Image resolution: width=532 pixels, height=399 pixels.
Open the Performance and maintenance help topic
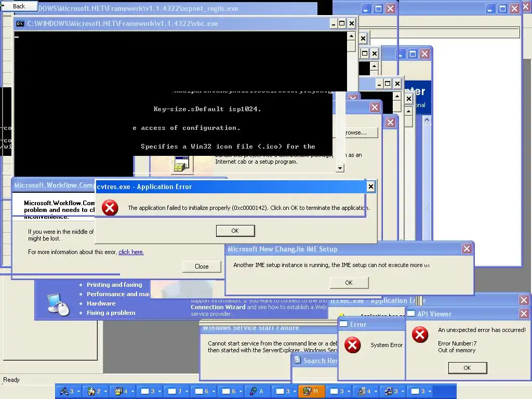coord(118,294)
